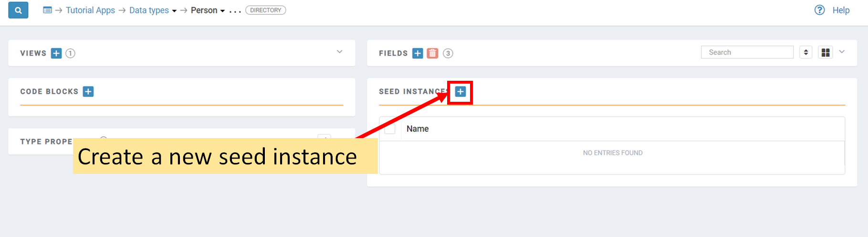Collapse the Fields panel chevron
The width and height of the screenshot is (868, 237).
(842, 52)
